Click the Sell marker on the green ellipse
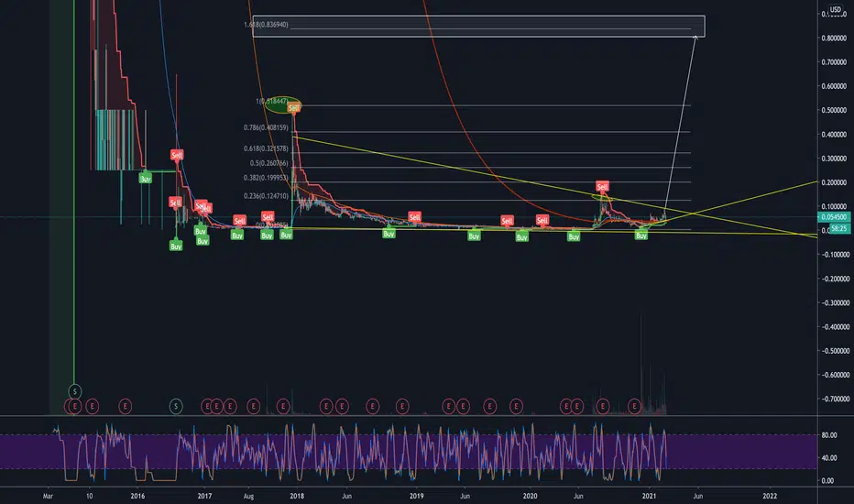 [294, 108]
